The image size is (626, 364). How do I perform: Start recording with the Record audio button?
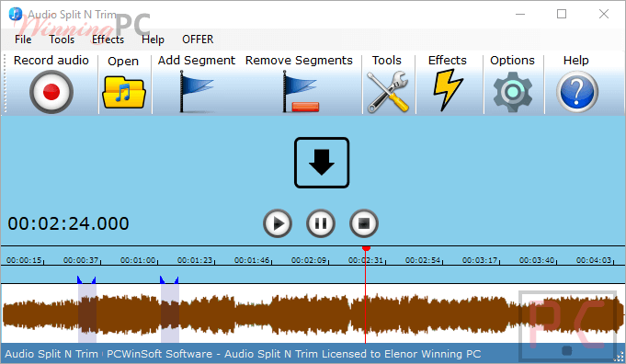pos(51,92)
